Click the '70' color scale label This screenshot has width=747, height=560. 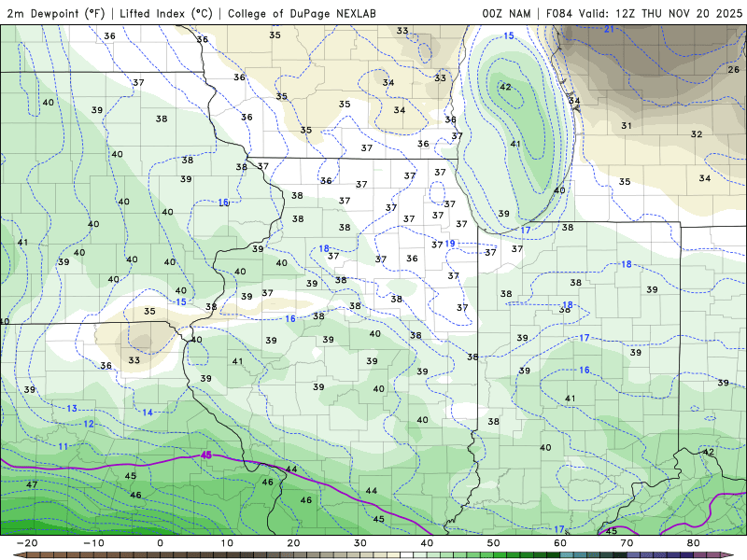627,543
